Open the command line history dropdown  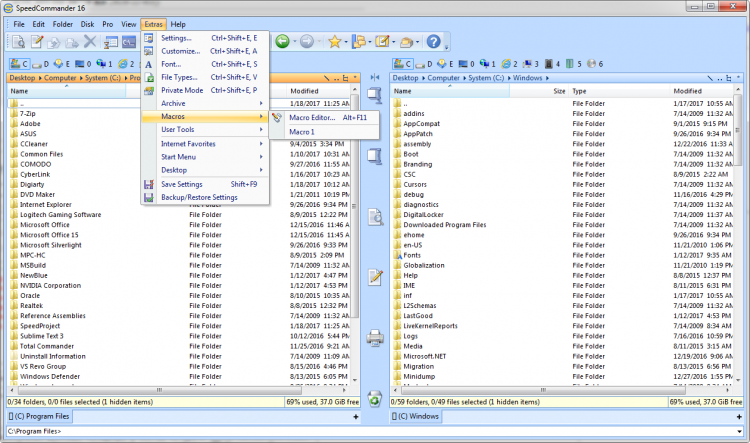pyautogui.click(x=741, y=431)
